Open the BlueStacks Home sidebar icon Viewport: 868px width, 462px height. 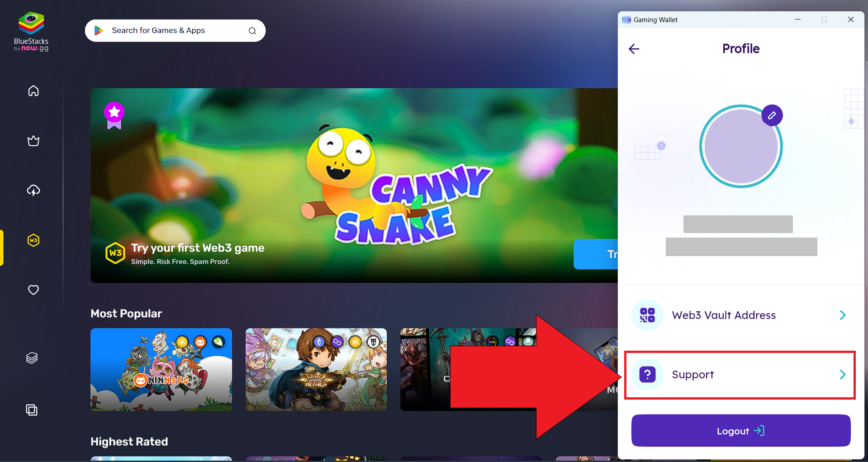pos(33,91)
